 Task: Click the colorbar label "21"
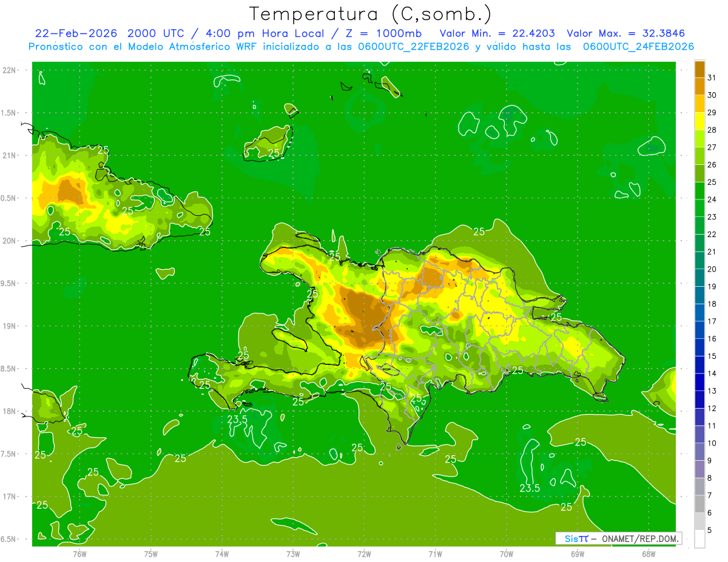[x=712, y=252]
